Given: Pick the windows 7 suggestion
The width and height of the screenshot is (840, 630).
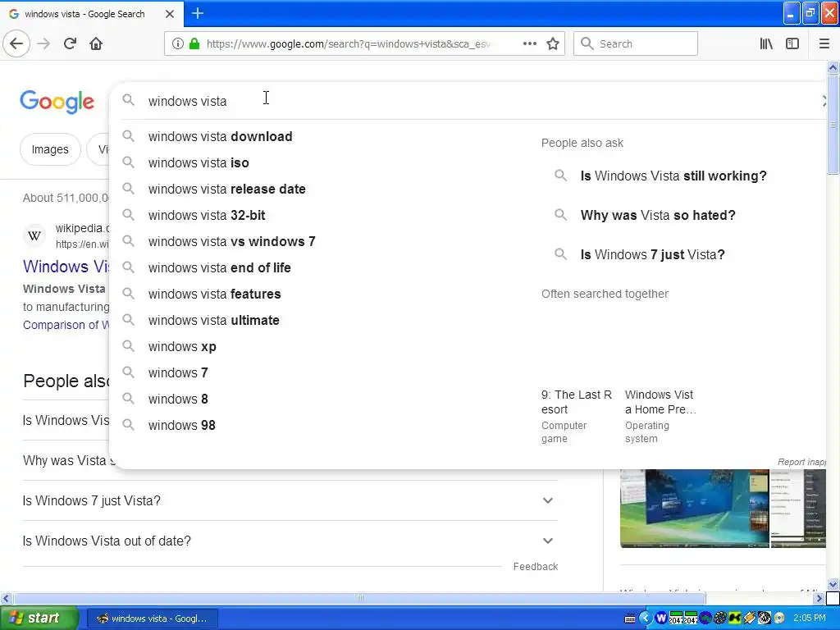Looking at the screenshot, I should [x=178, y=373].
